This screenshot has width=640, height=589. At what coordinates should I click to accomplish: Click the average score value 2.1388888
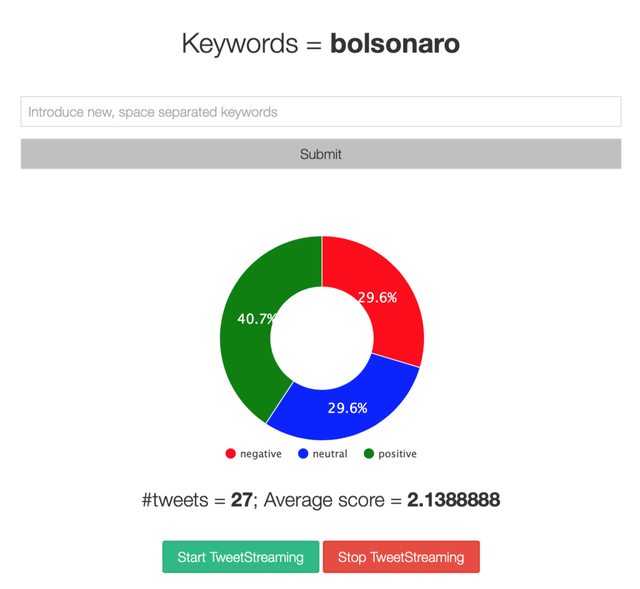tap(453, 500)
